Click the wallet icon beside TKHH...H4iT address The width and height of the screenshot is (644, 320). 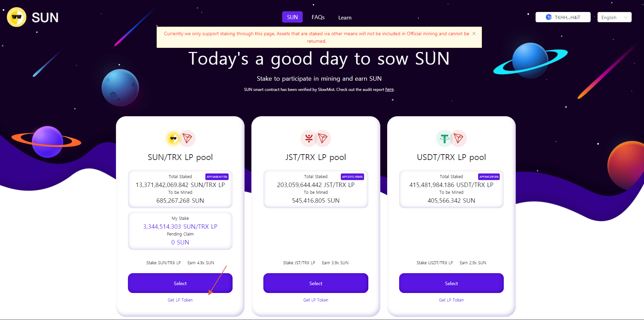[549, 17]
